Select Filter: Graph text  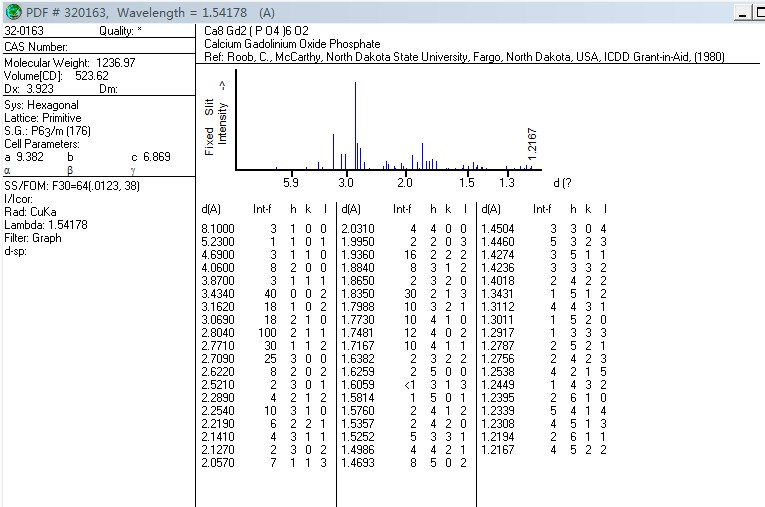[33, 238]
